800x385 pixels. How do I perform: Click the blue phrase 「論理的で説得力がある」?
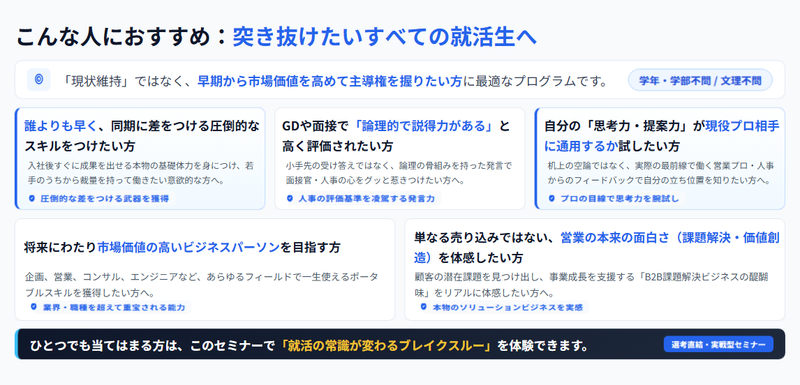point(423,126)
